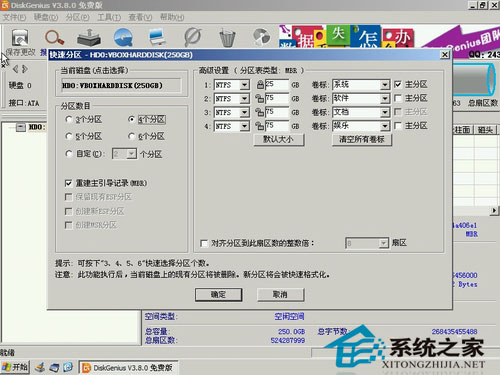Check primary partition (主分区) for row 2
Screen dimensions: 500x375
398,98
